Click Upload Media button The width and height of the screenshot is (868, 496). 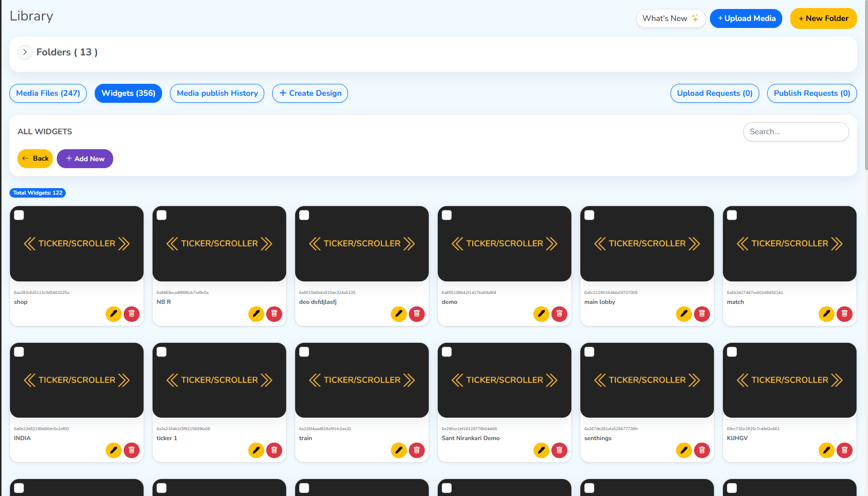click(x=746, y=18)
